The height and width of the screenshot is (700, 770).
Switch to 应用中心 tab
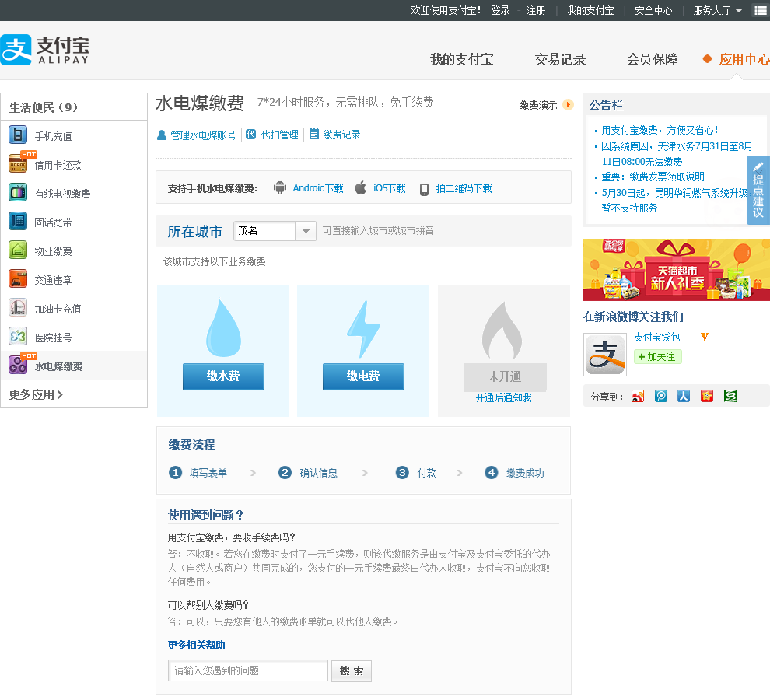click(744, 59)
